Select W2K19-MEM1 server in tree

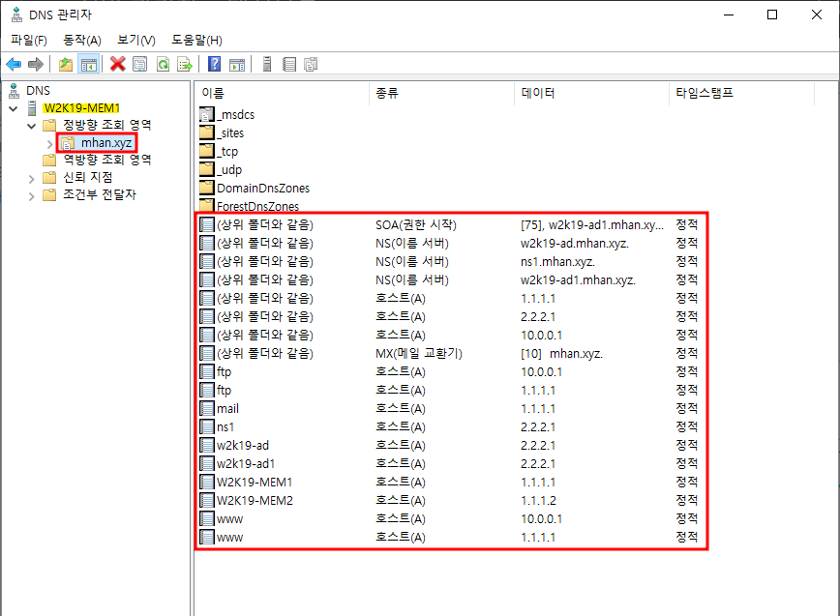click(81, 108)
